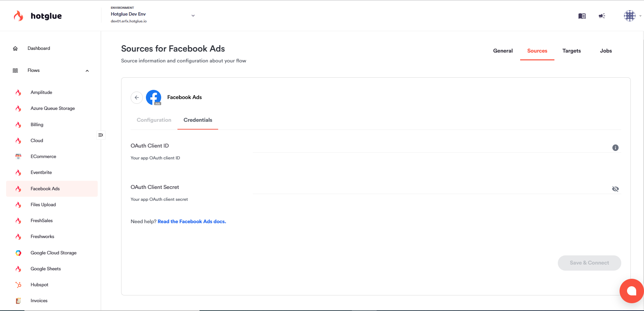The image size is (644, 311).
Task: Click the Invoices document icon
Action: pyautogui.click(x=18, y=301)
